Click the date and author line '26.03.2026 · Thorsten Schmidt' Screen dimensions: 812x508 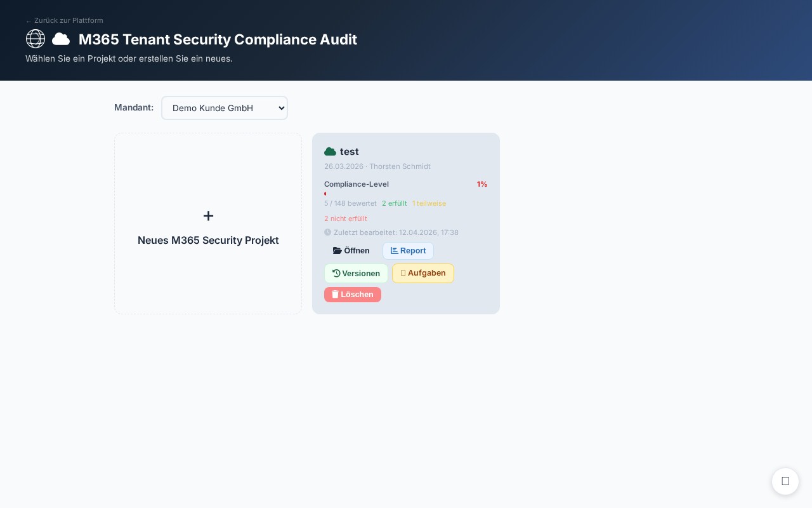(377, 166)
